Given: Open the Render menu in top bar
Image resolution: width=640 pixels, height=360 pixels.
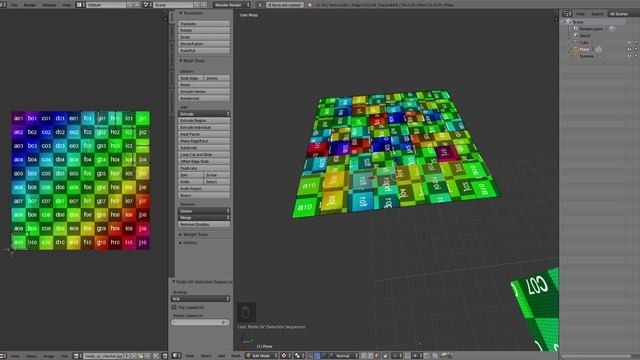Looking at the screenshot, I should [30, 5].
